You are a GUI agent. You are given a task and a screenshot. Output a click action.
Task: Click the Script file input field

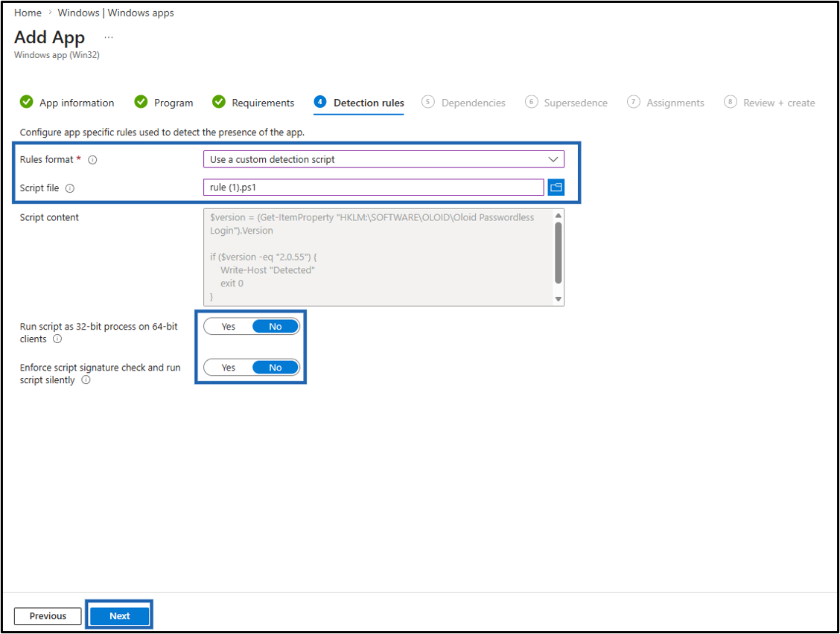click(x=373, y=188)
